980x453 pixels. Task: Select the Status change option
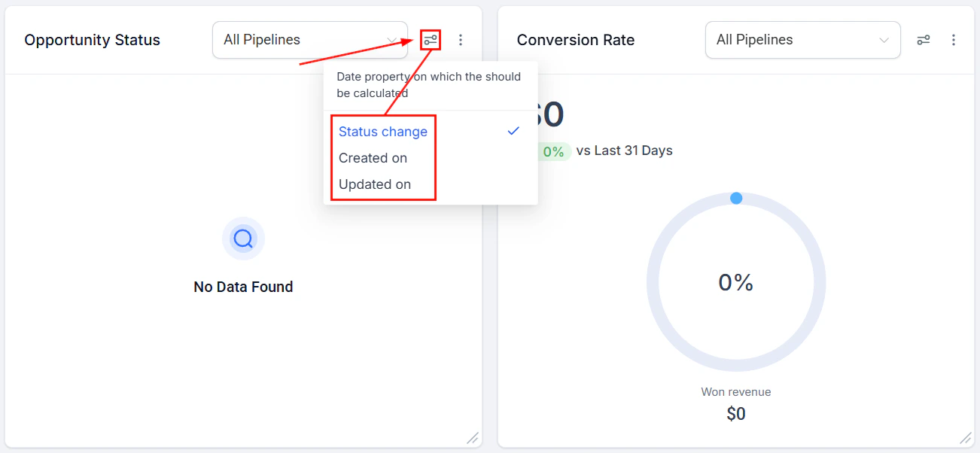(x=383, y=131)
